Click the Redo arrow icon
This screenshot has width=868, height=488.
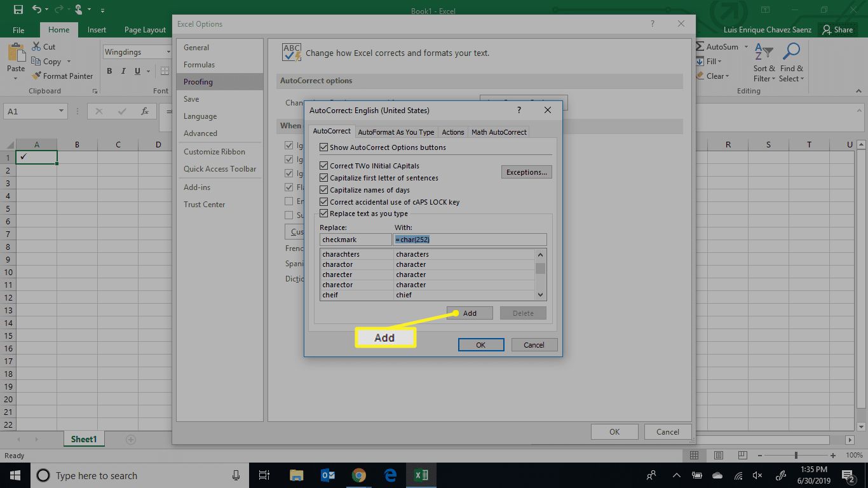tap(59, 10)
